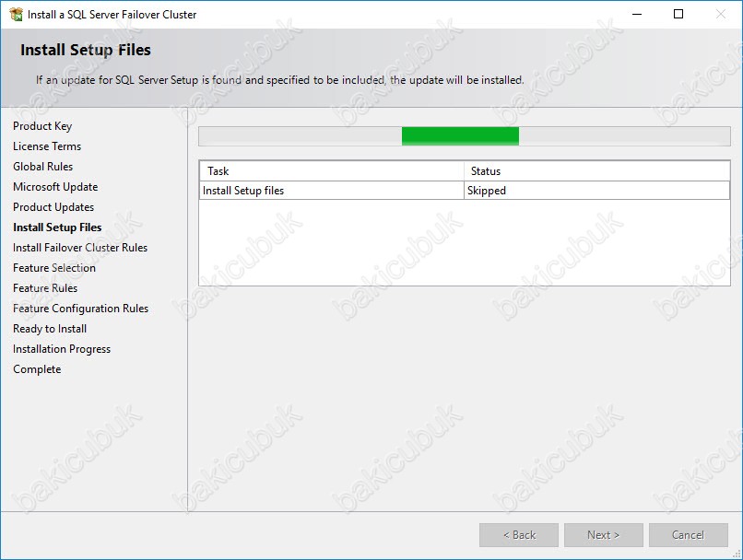
Task: Select the Install Setup Files step
Action: click(x=57, y=227)
